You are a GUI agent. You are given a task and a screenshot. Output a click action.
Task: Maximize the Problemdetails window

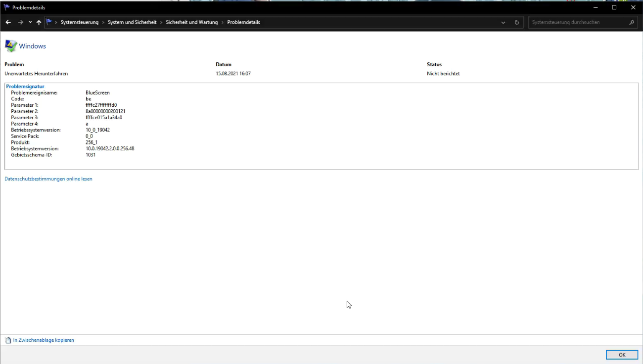point(614,7)
